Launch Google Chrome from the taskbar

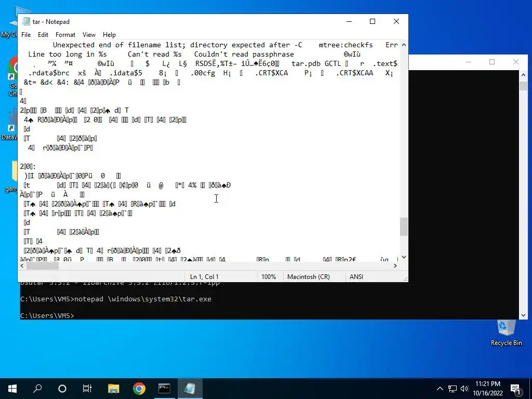[139, 388]
